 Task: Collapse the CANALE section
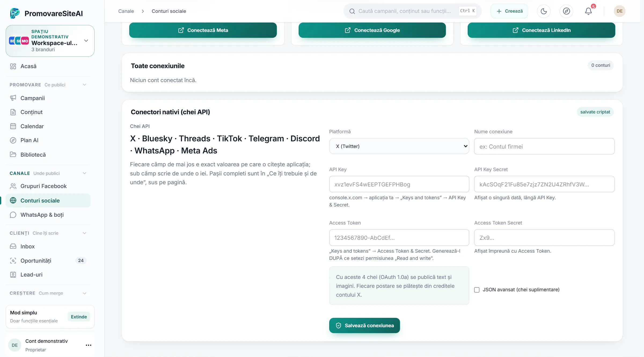click(x=85, y=173)
